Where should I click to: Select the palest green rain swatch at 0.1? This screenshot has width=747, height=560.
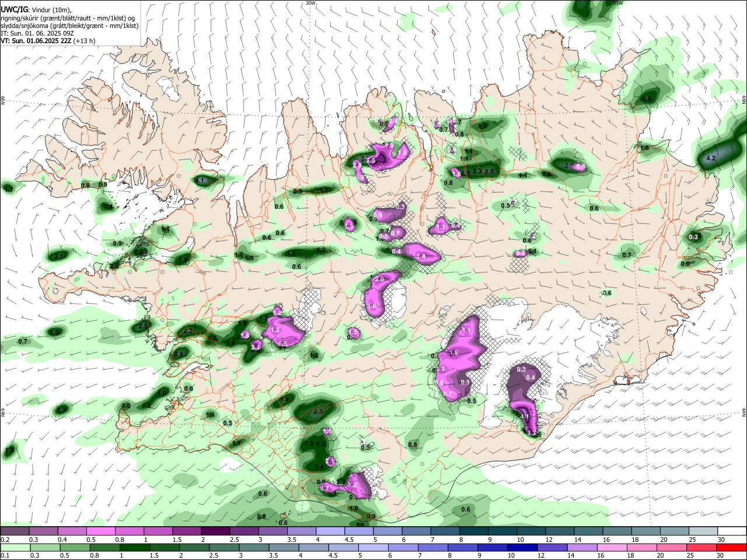pos(15,548)
